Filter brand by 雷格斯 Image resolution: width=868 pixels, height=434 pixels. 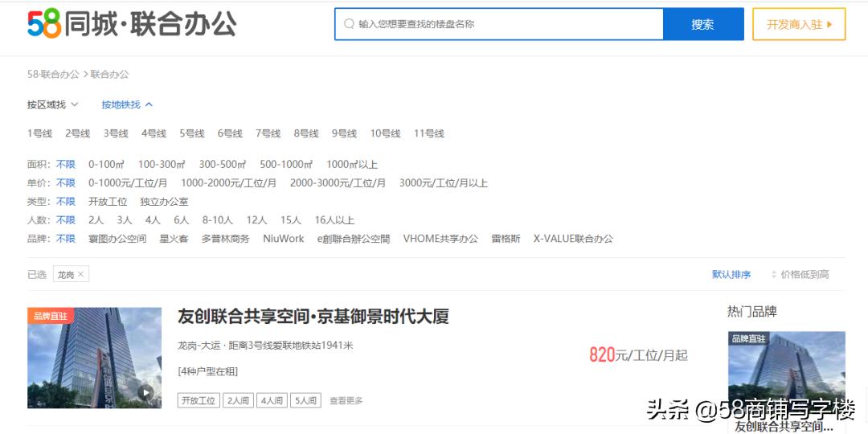(x=506, y=240)
